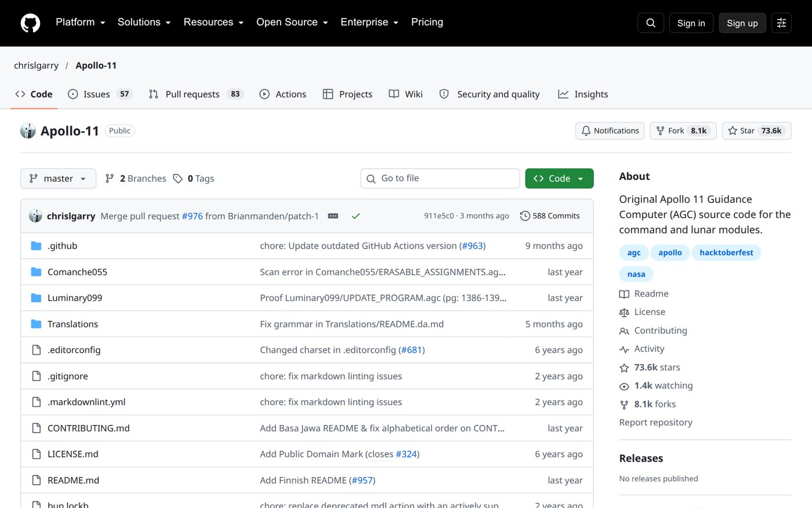This screenshot has width=812, height=508.
Task: Expand the Platform menu
Action: (x=81, y=22)
